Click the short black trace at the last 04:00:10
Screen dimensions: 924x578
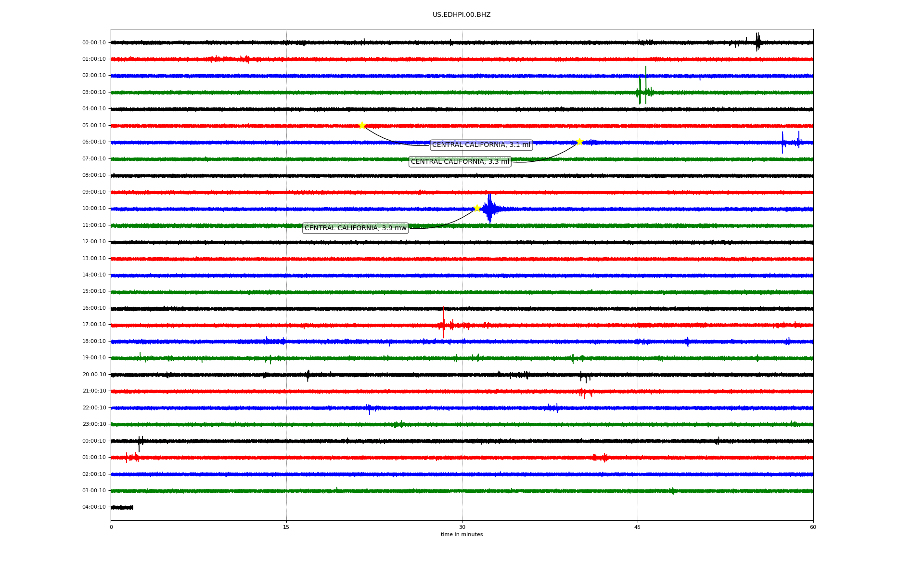click(122, 507)
